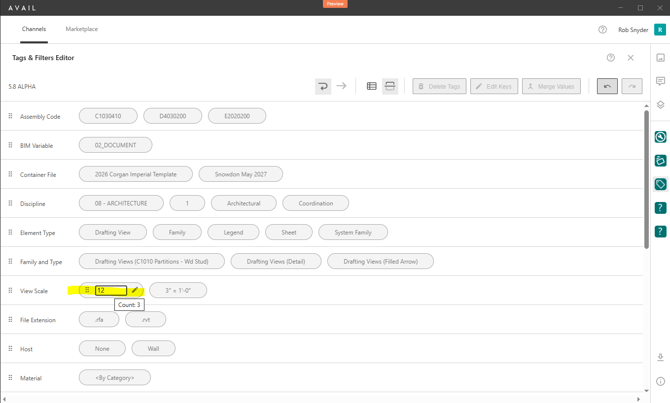This screenshot has width=670, height=403.
Task: Click the Edit Keys button
Action: 494,86
